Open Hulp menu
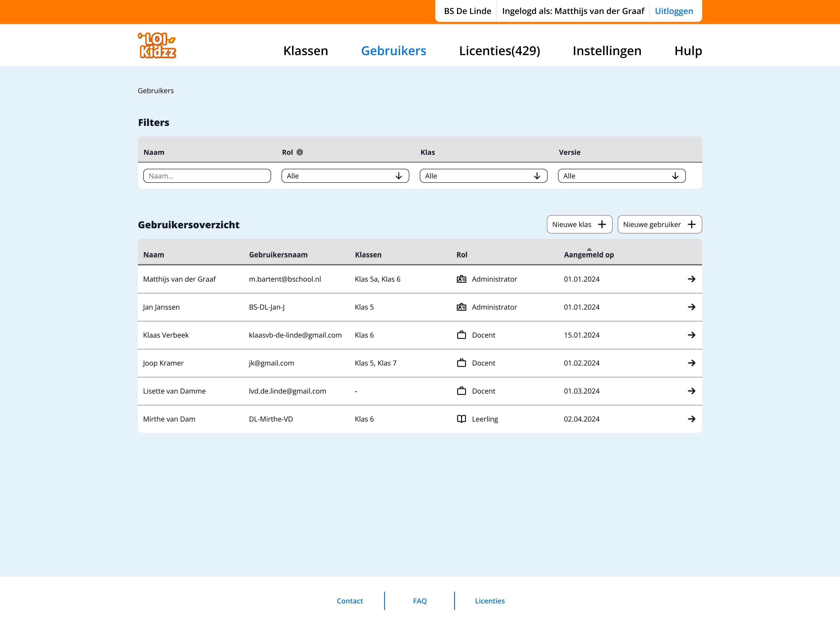Viewport: 840px width, 625px height. (688, 51)
